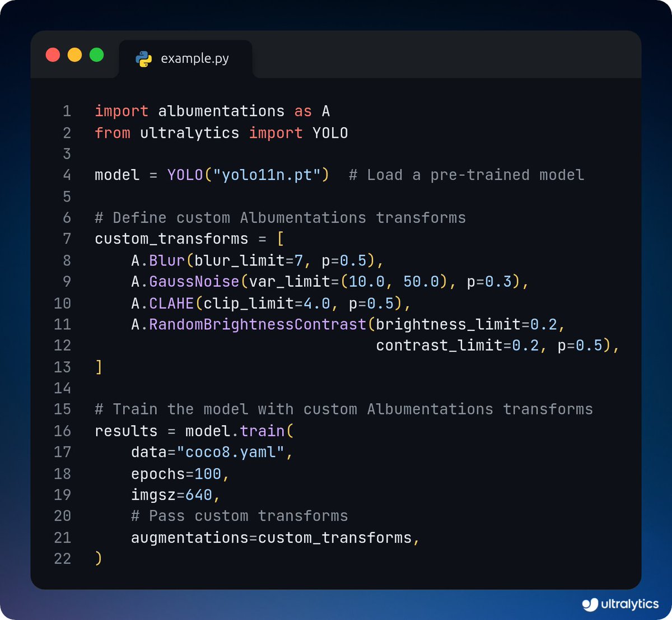
Task: Click the '# Train the model' comment line
Action: 344,409
